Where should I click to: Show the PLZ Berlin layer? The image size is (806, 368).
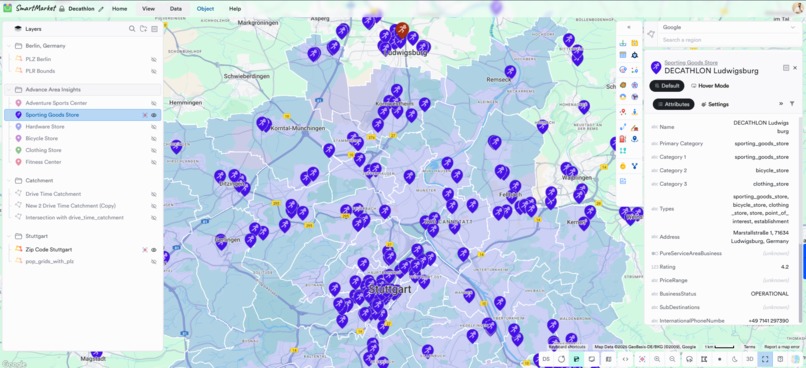pyautogui.click(x=153, y=59)
